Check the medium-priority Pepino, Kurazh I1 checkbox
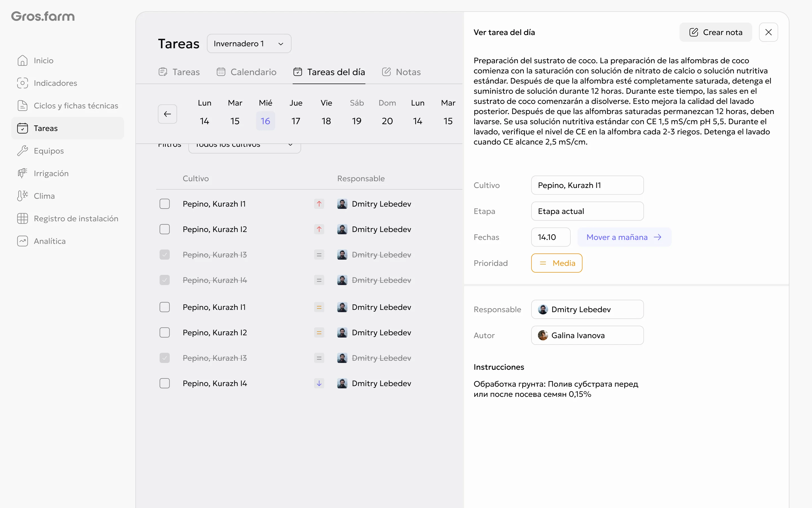 click(x=164, y=307)
